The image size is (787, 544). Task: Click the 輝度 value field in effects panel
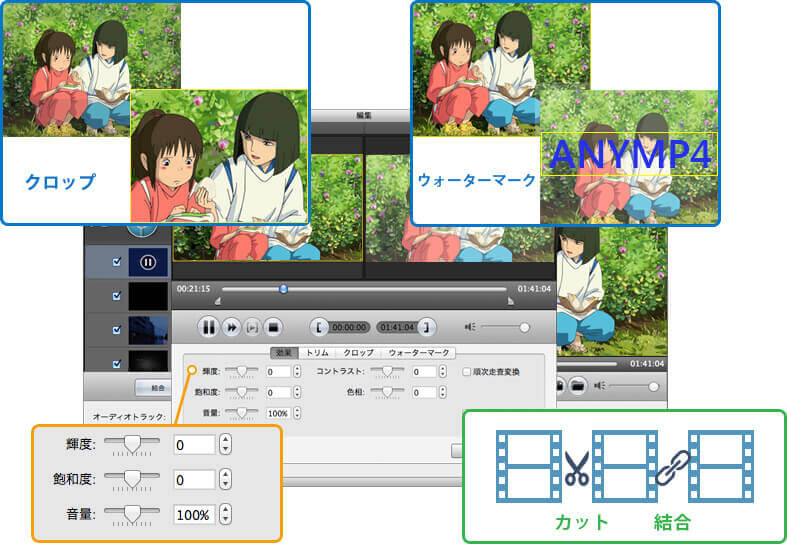[x=279, y=372]
